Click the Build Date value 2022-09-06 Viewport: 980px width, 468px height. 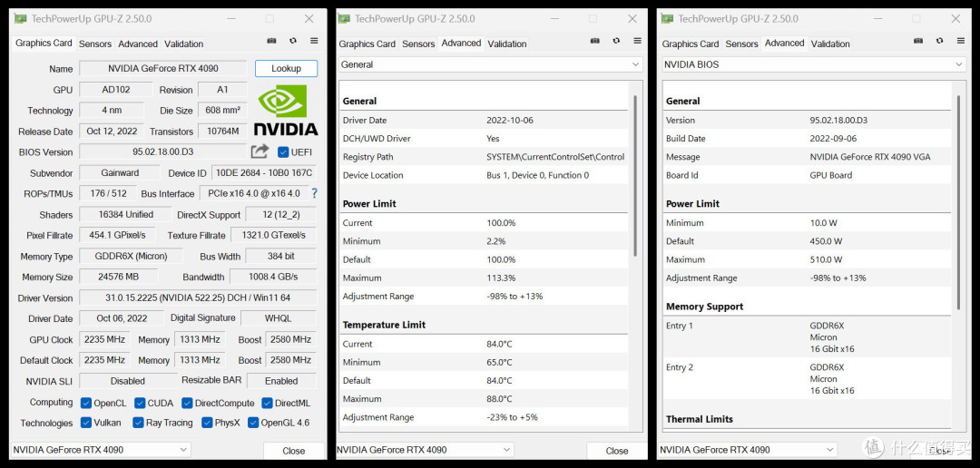pos(833,139)
